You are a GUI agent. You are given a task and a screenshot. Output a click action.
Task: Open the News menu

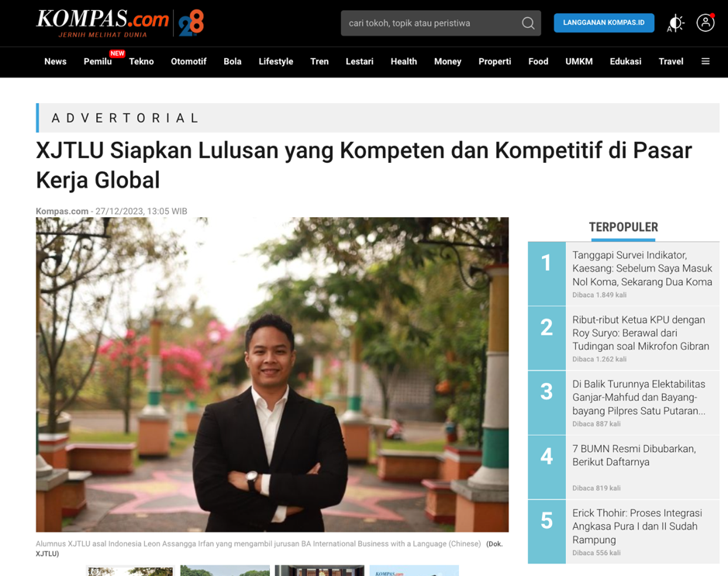pyautogui.click(x=55, y=61)
